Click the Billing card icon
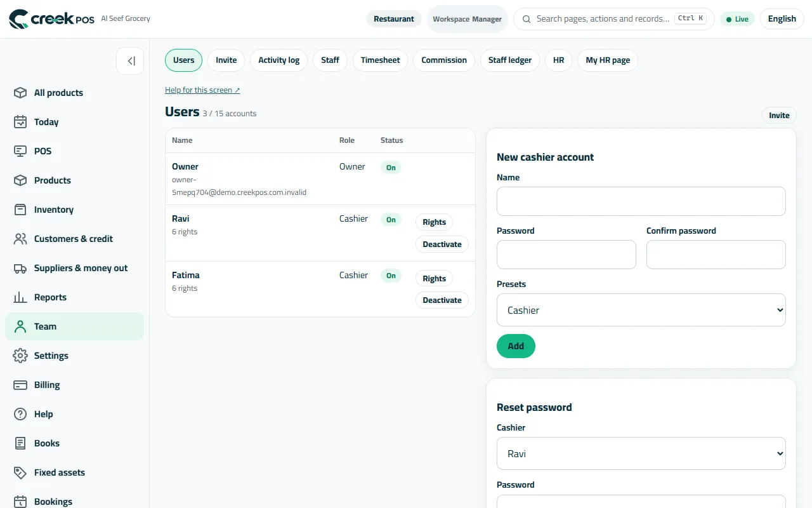This screenshot has width=812, height=508. pyautogui.click(x=20, y=385)
